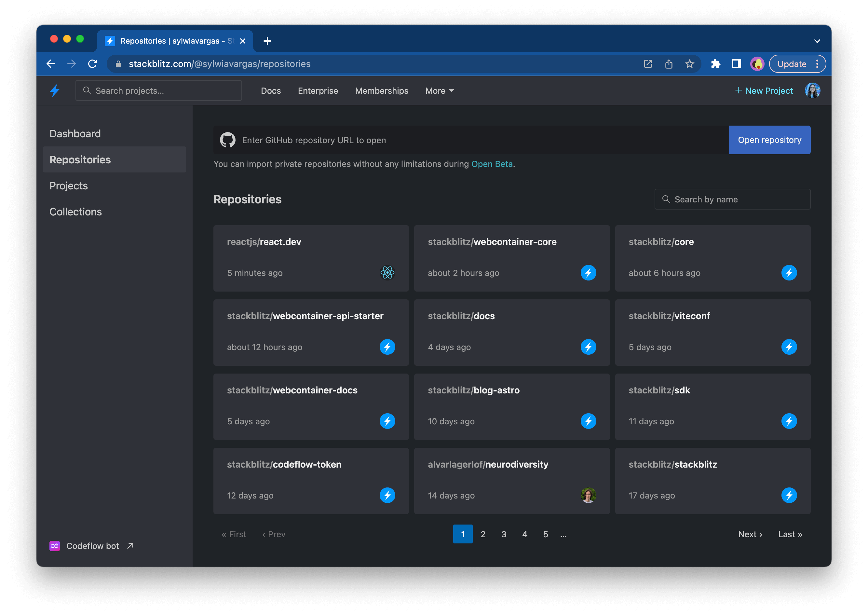Follow the Open Beta link
The height and width of the screenshot is (615, 868).
[492, 164]
